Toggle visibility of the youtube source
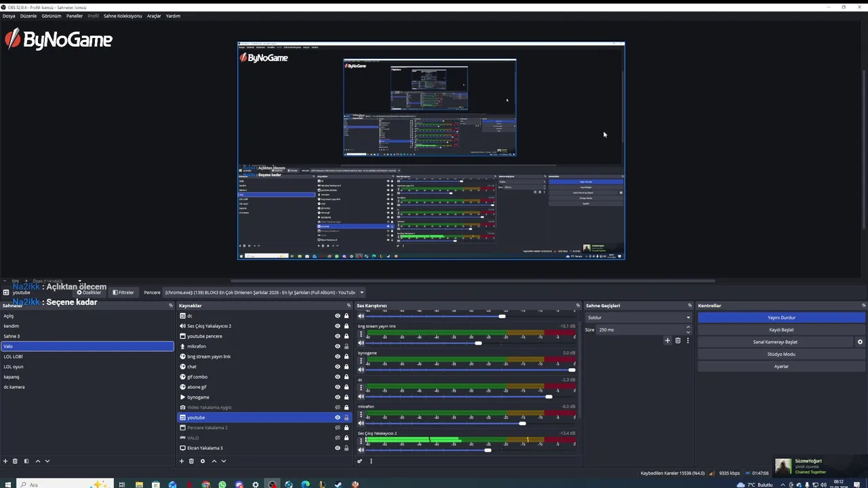Viewport: 868px width, 488px height. tap(338, 418)
